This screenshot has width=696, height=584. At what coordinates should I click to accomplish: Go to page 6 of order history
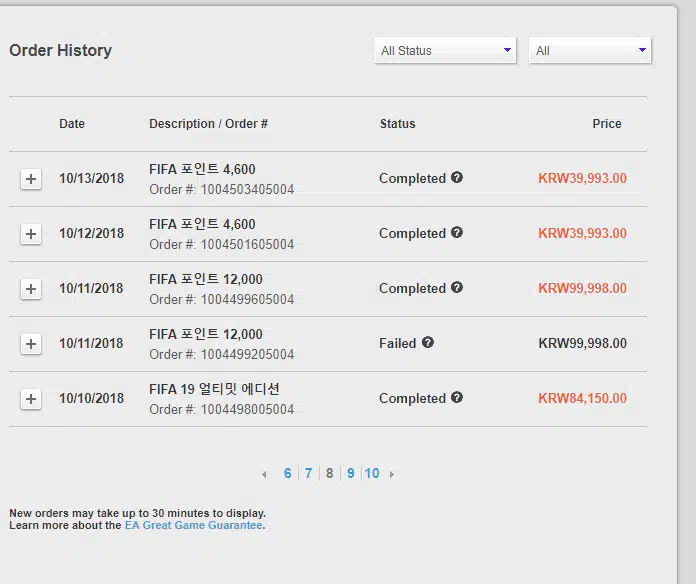pyautogui.click(x=288, y=474)
